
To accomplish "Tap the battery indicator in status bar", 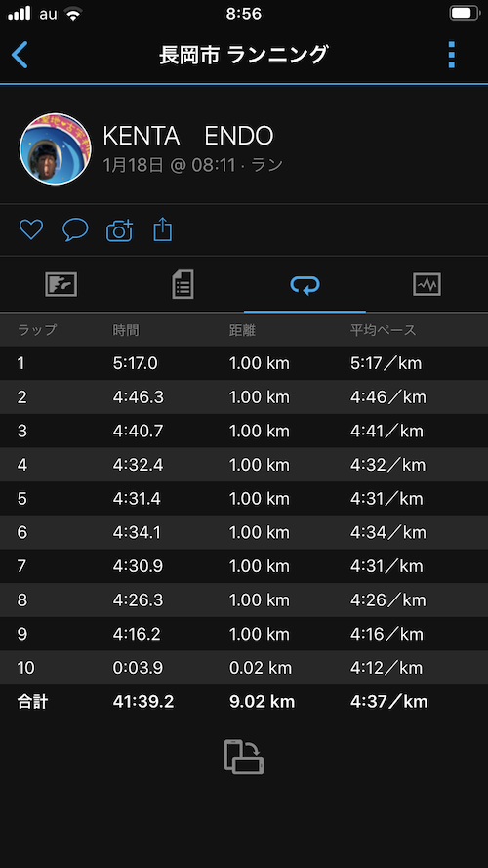I will click(x=464, y=14).
